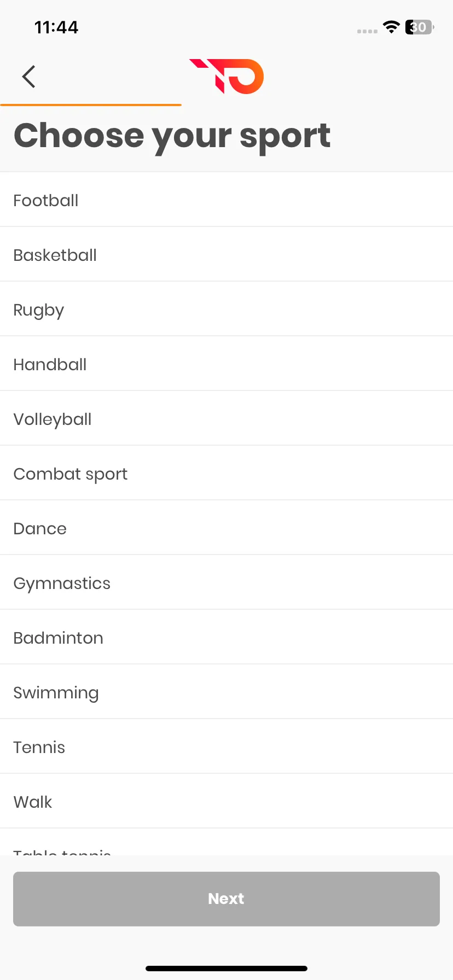Tap the battery indicator icon
The width and height of the screenshot is (453, 980).
pos(420,27)
